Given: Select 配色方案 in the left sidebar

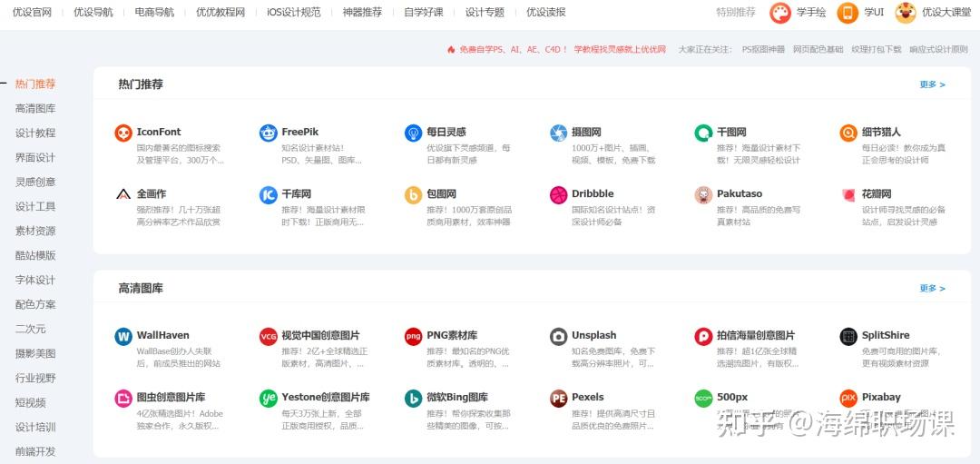Looking at the screenshot, I should point(35,304).
